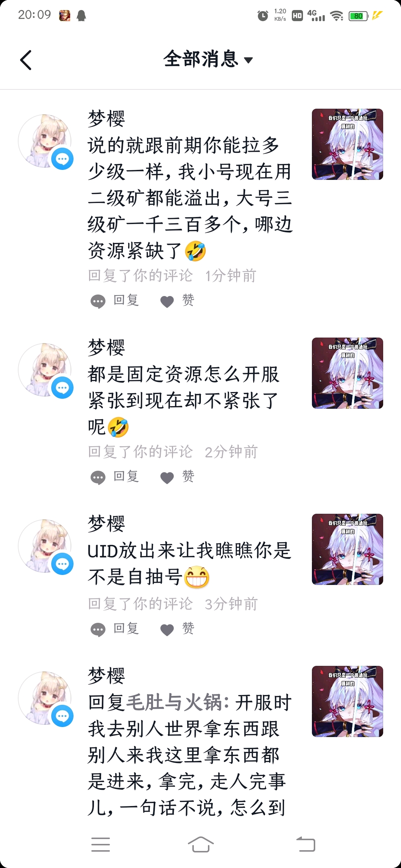The height and width of the screenshot is (868, 401).
Task: Tap the 回复 text under the 1分钟前 comment
Action: click(126, 300)
